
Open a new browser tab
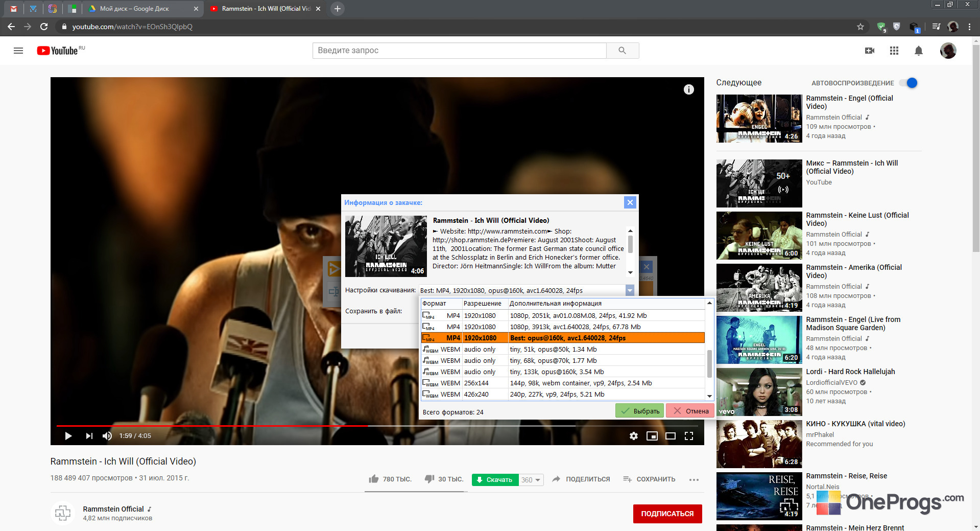(x=337, y=9)
